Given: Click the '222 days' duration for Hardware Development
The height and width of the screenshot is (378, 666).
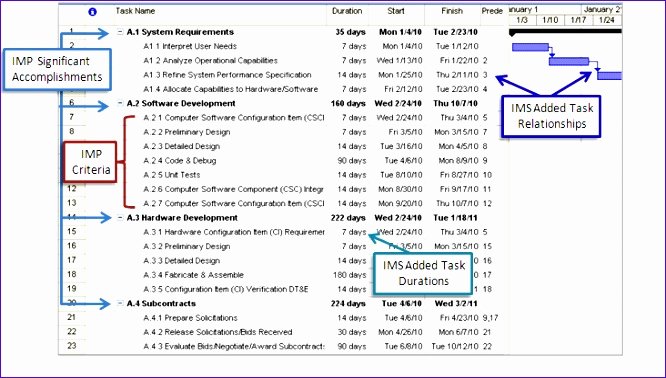Looking at the screenshot, I should coord(348,218).
